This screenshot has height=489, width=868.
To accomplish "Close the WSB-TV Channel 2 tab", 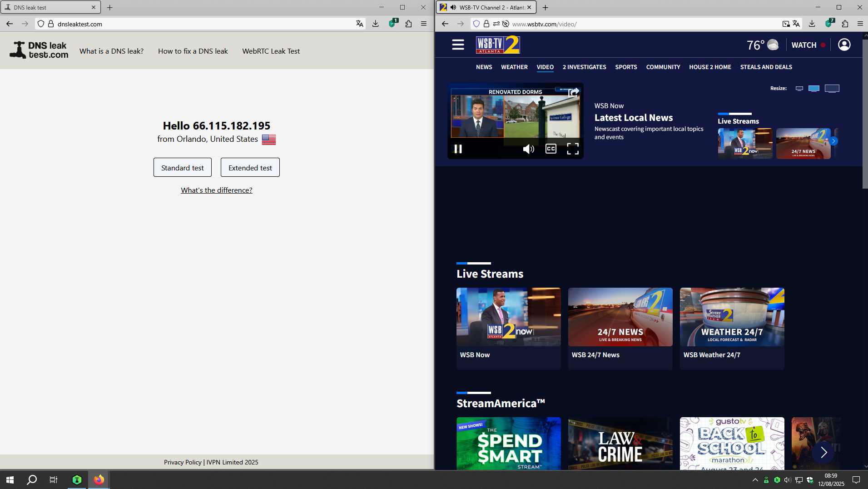I will tap(529, 7).
